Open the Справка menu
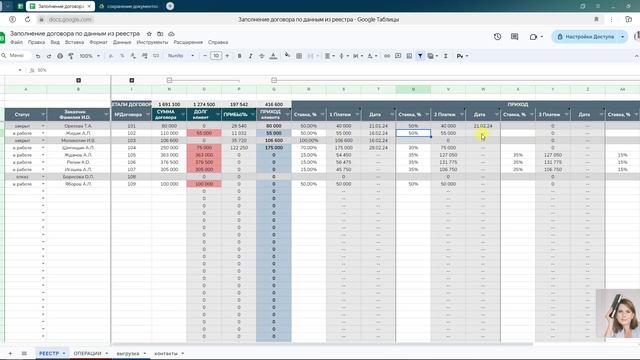Image resolution: width=640 pixels, height=360 pixels. pos(218,42)
